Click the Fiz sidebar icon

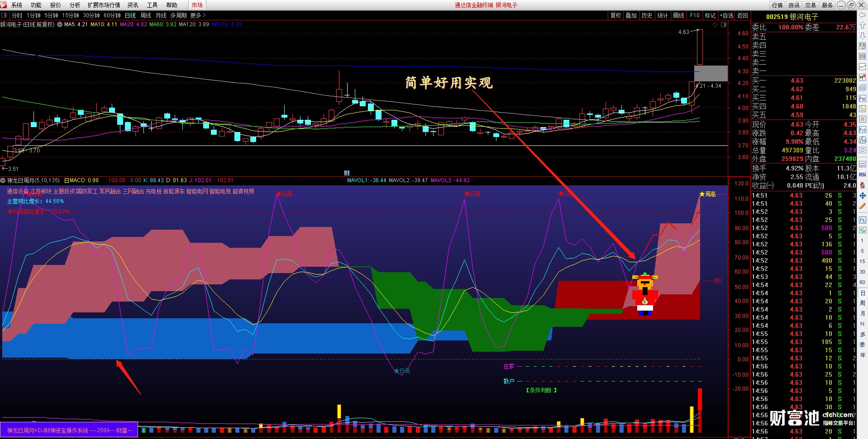[862, 130]
